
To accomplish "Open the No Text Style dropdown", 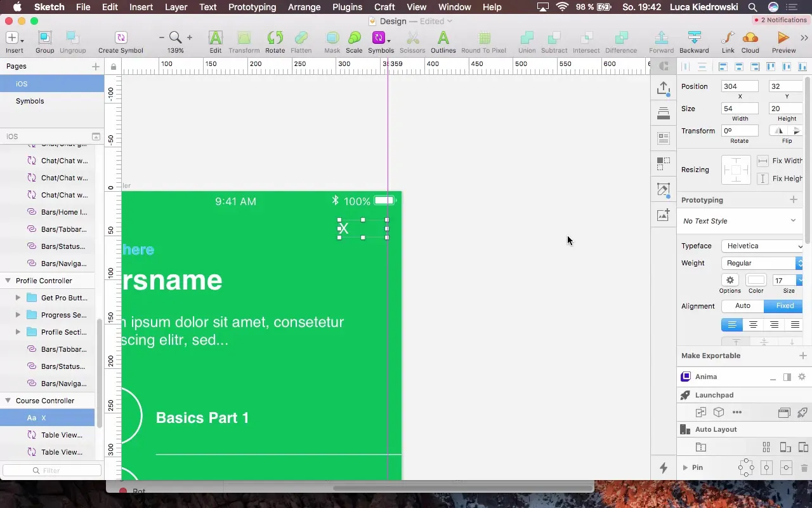I will click(740, 221).
